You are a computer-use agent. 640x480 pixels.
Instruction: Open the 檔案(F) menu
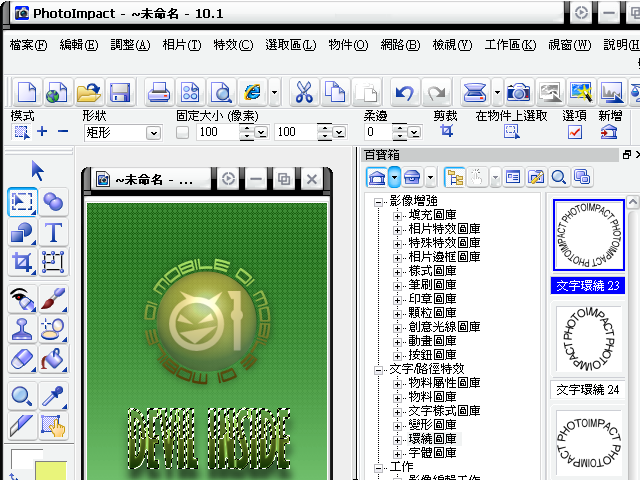pos(28,44)
